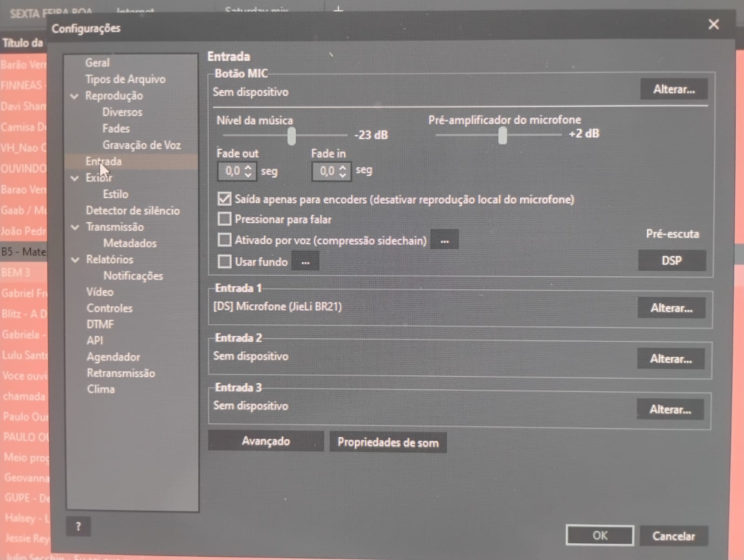Open Usar fundo ellipsis options button
The height and width of the screenshot is (560, 744).
pyautogui.click(x=306, y=262)
